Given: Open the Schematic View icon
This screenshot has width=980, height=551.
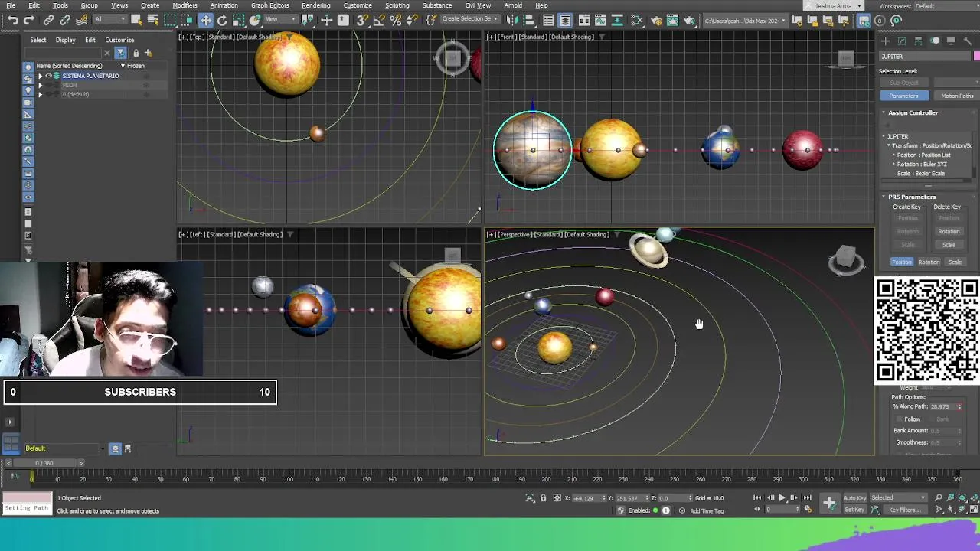Looking at the screenshot, I should (616, 20).
